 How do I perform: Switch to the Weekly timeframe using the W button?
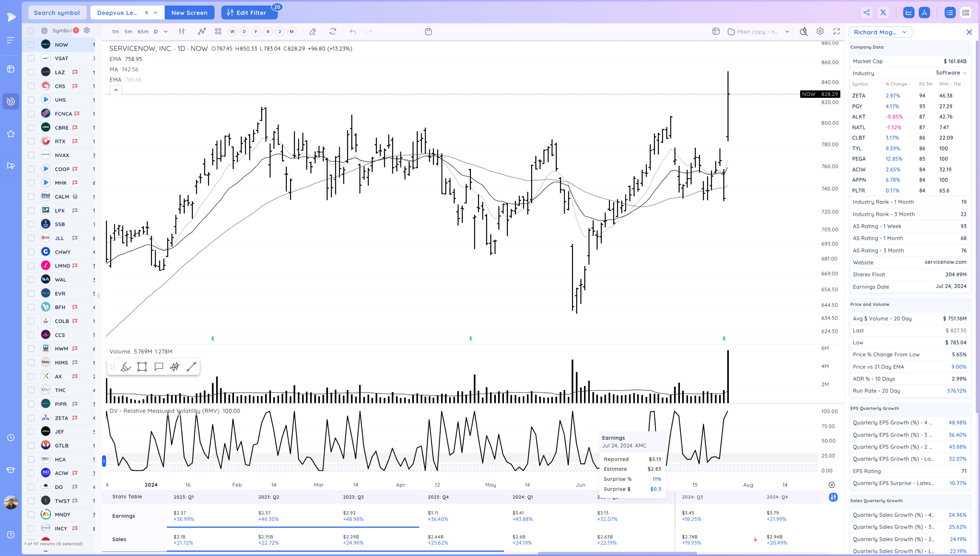click(x=232, y=32)
